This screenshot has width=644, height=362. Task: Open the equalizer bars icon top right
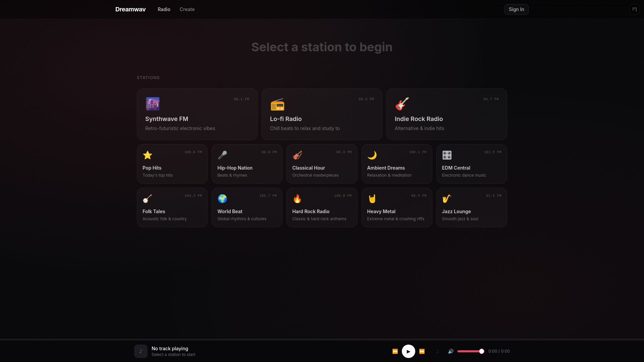tap(635, 9)
